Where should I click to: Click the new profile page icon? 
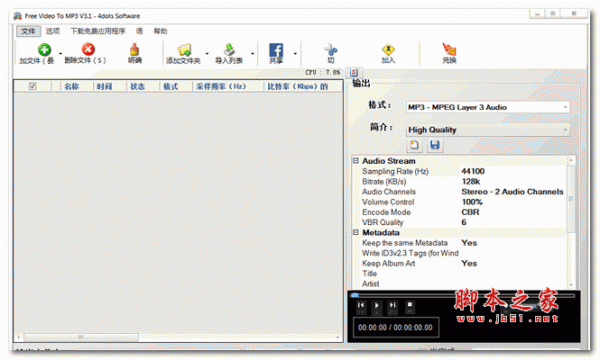[x=414, y=145]
